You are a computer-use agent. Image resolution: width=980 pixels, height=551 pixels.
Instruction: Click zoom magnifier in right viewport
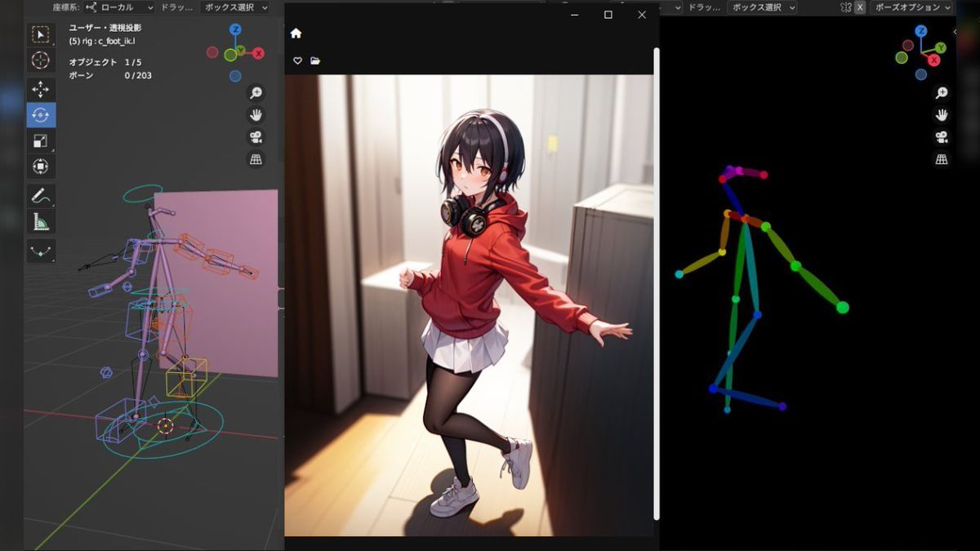coord(942,93)
